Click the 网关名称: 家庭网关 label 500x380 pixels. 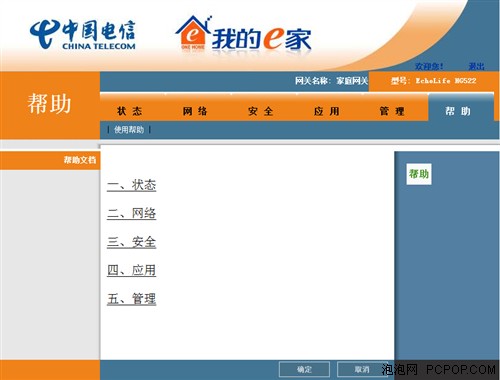click(331, 81)
